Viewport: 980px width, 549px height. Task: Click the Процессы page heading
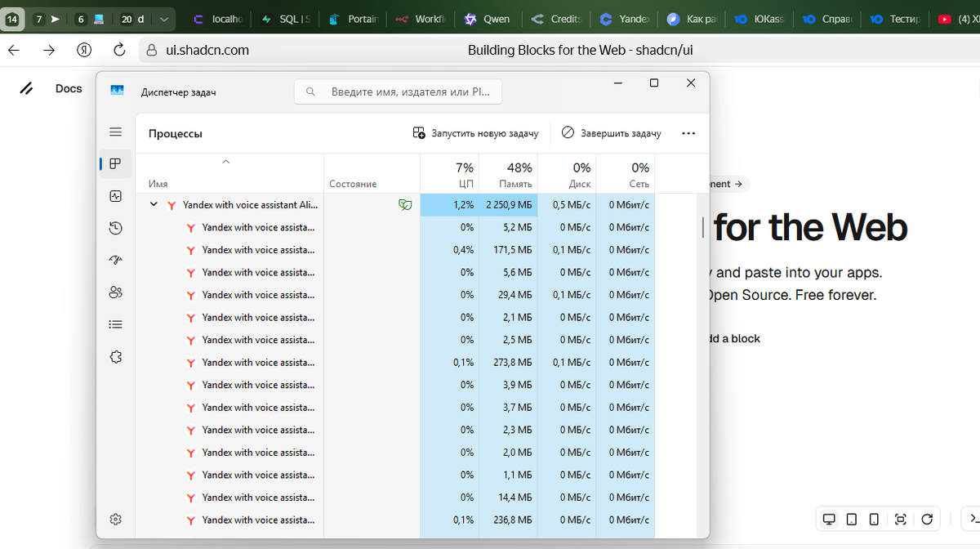[175, 133]
